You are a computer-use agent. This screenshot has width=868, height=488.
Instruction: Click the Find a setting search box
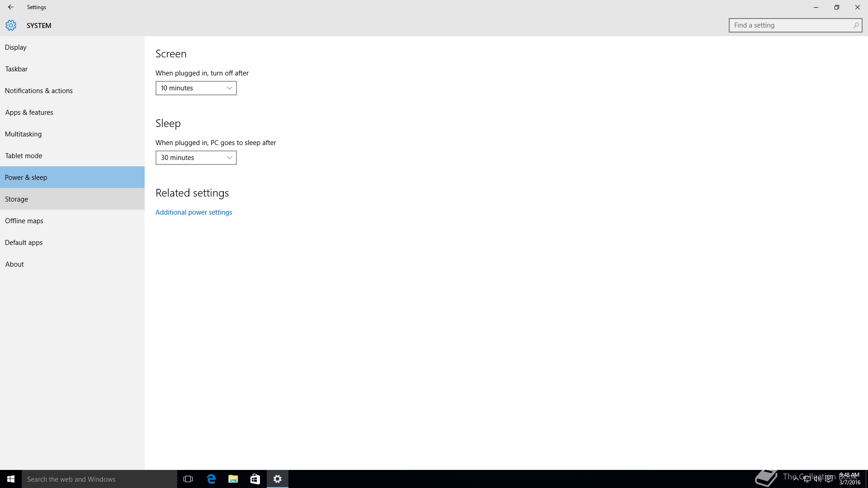pyautogui.click(x=791, y=25)
